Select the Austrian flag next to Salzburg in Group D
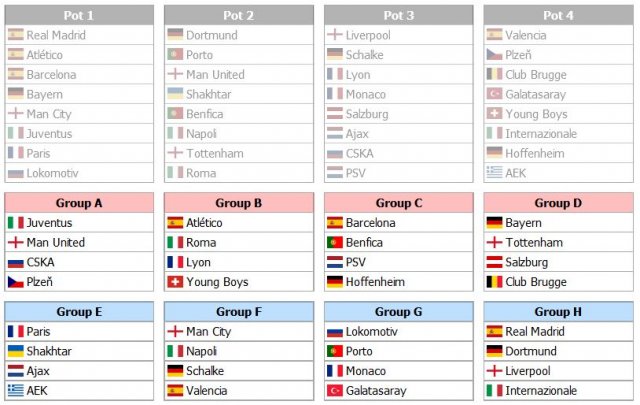640x405 pixels. point(494,262)
